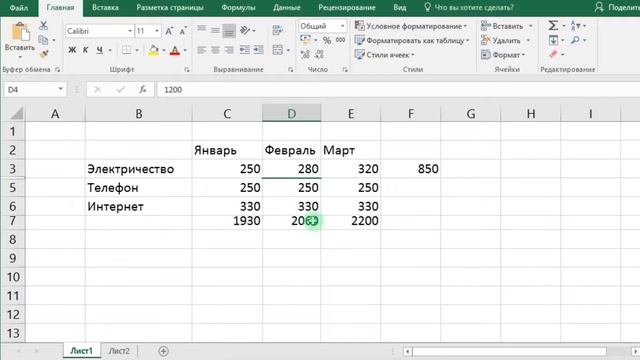Switch to the Рецензирование tab
The height and width of the screenshot is (360, 640).
click(x=347, y=8)
